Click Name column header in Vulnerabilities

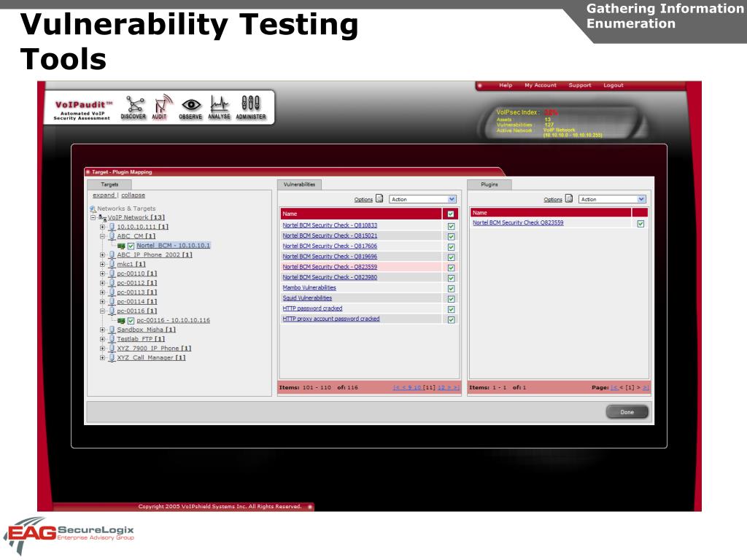tap(361, 214)
